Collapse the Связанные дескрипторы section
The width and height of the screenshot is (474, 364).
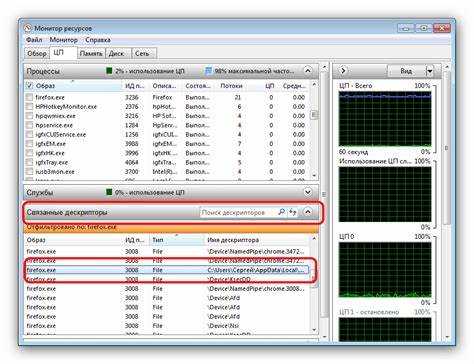point(308,212)
